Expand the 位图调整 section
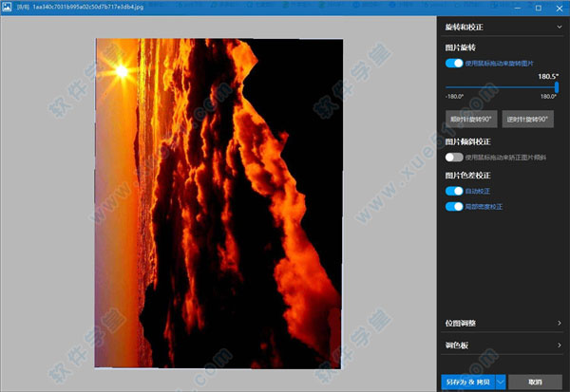The image size is (570, 392). pyautogui.click(x=559, y=324)
